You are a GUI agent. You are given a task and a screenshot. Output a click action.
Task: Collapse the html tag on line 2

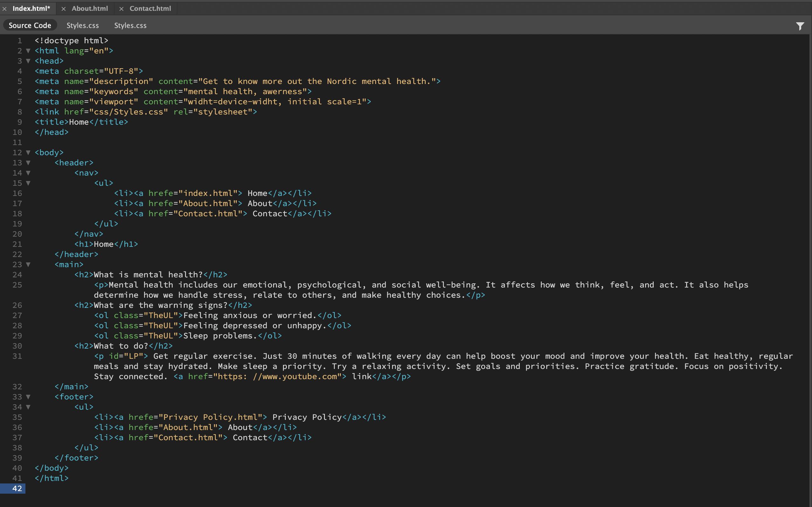pos(29,51)
